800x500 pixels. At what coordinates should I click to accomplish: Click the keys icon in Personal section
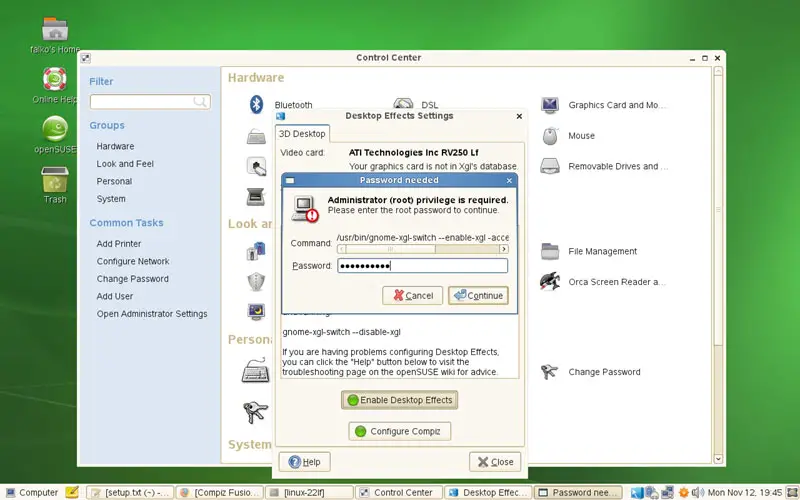(x=255, y=411)
